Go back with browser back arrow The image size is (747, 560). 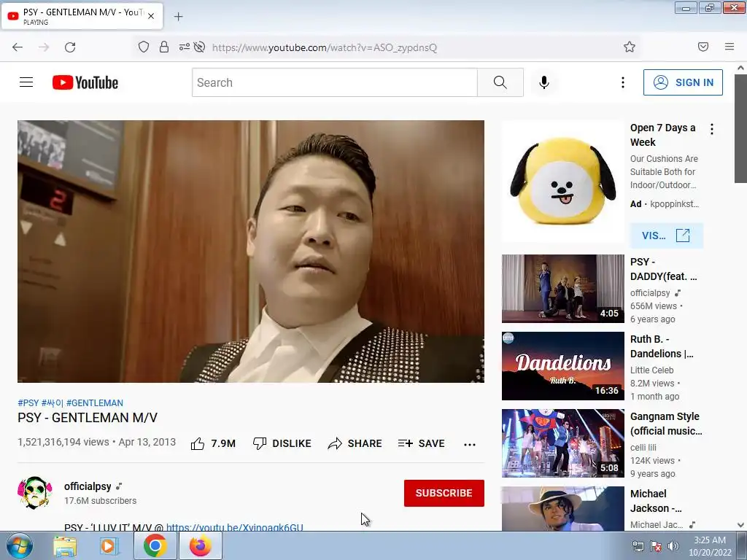coord(18,47)
